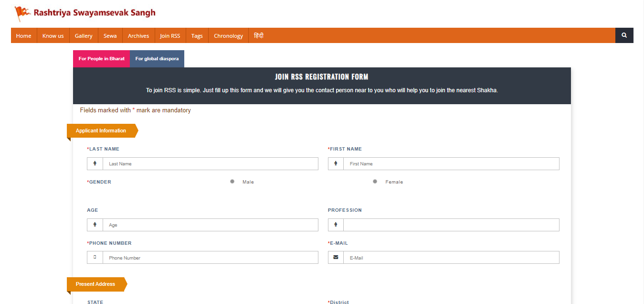Select the Male gender option
This screenshot has height=304, width=644.
(x=232, y=182)
